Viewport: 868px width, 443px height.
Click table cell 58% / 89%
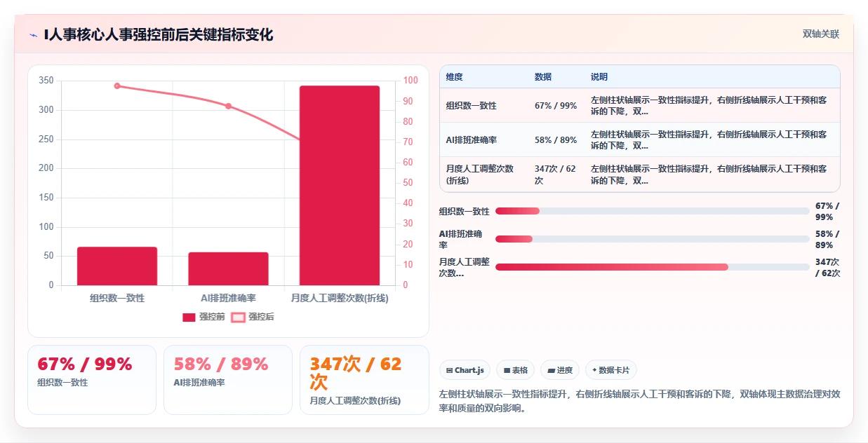[556, 139]
